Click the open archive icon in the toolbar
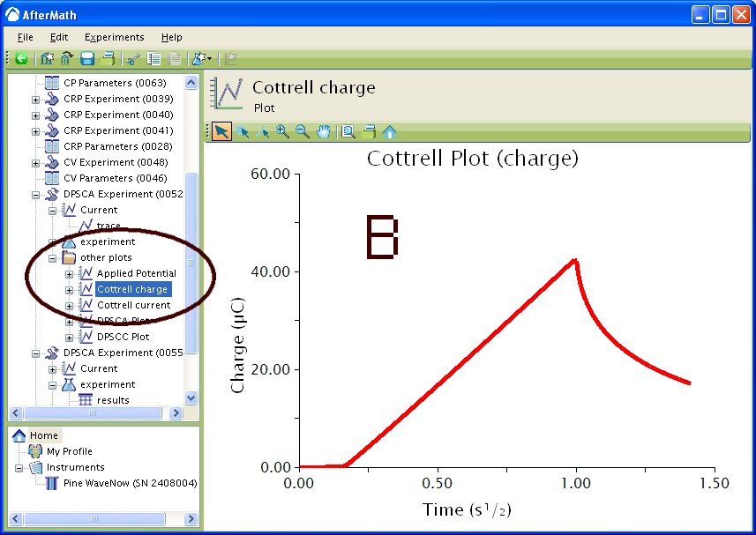The width and height of the screenshot is (756, 535). point(66,59)
